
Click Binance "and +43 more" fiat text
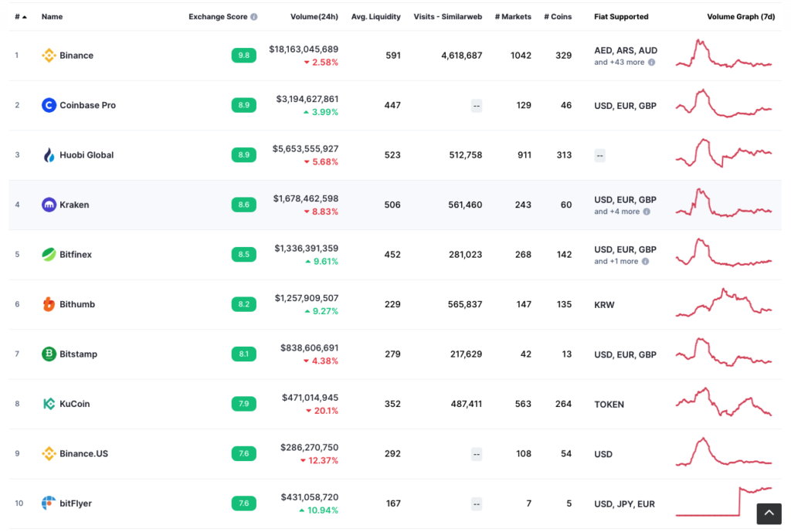click(x=619, y=63)
